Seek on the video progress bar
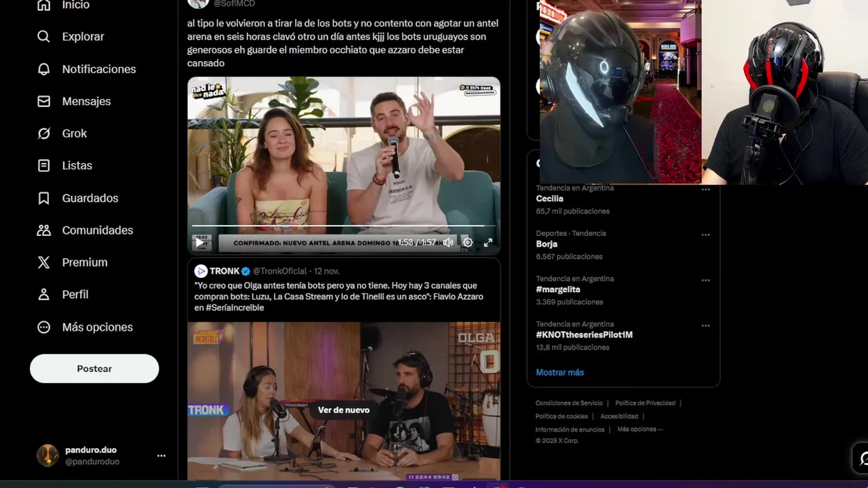 pos(344,225)
